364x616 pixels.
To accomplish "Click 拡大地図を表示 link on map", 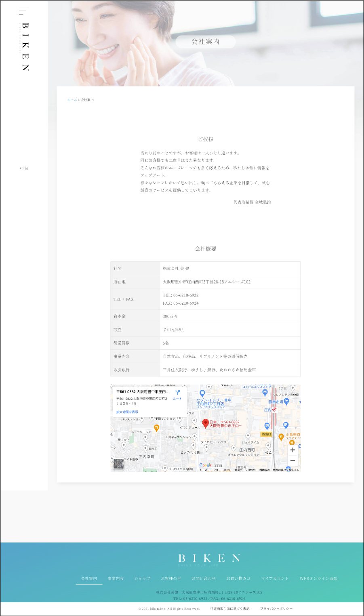I will (127, 412).
